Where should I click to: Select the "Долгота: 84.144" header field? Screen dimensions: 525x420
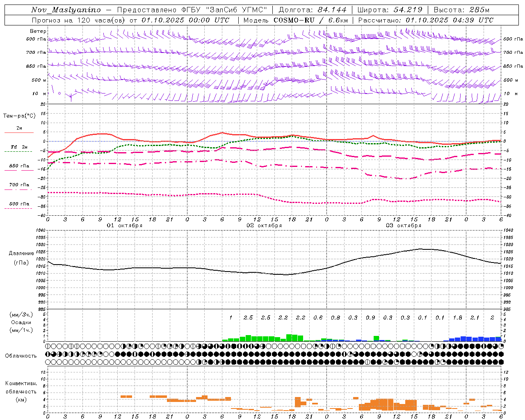click(x=313, y=10)
